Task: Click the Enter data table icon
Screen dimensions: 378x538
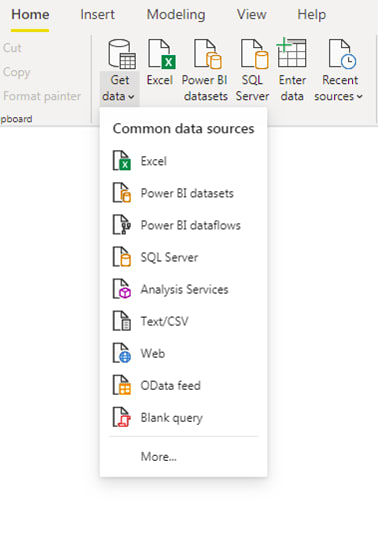Action: [x=291, y=52]
